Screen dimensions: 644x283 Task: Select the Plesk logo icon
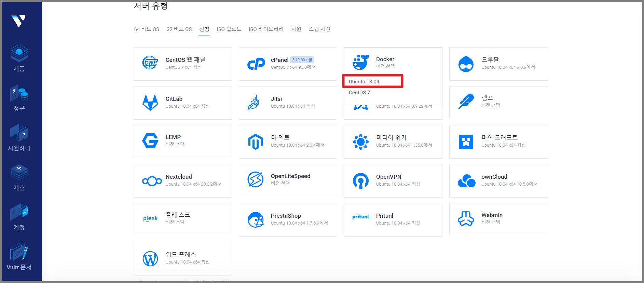click(x=150, y=218)
